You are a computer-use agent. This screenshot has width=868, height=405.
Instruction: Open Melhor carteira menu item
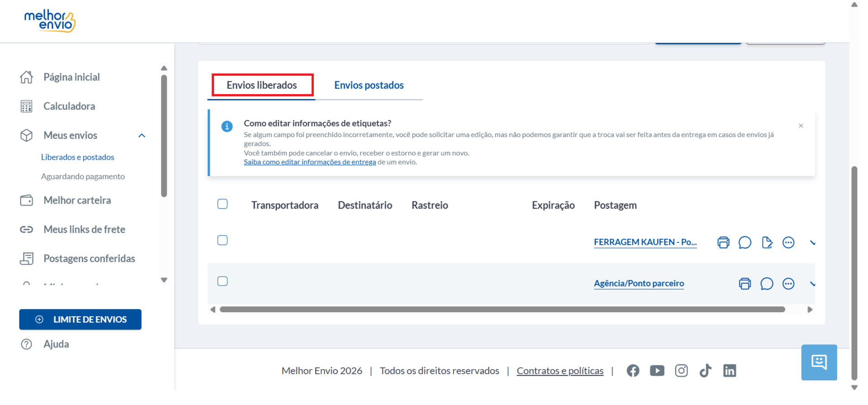[x=77, y=200]
